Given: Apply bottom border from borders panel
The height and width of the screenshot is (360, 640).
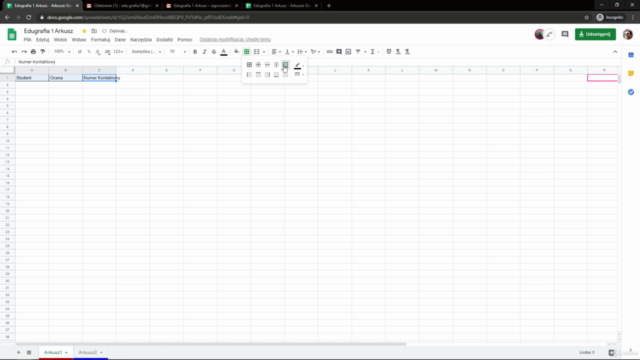Looking at the screenshot, I should pos(276,75).
